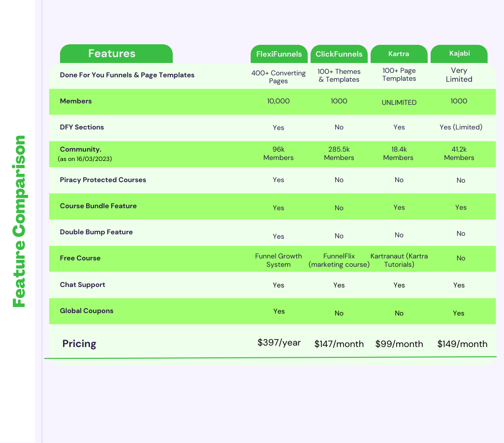Click Kartra's No for Double Bump Feature
This screenshot has width=504, height=443.
tap(399, 235)
